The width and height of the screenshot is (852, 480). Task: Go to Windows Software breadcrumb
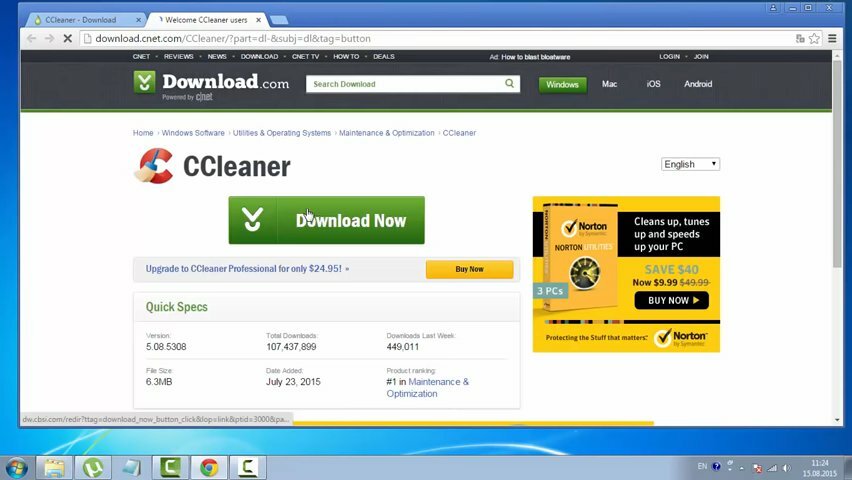point(193,133)
